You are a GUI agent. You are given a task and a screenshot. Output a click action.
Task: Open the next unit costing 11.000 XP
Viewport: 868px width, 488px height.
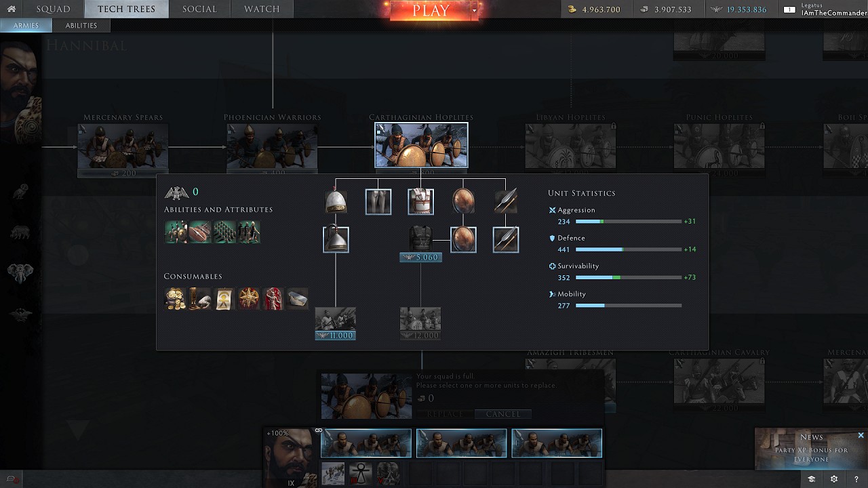pyautogui.click(x=336, y=323)
